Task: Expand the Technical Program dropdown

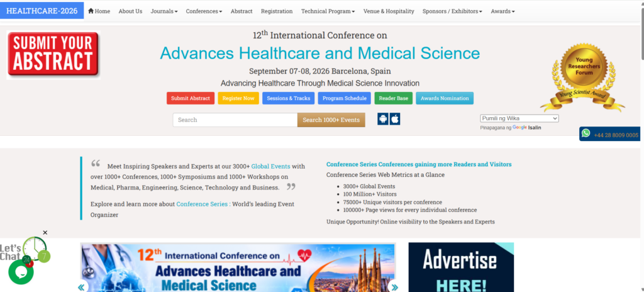Action: tap(328, 11)
